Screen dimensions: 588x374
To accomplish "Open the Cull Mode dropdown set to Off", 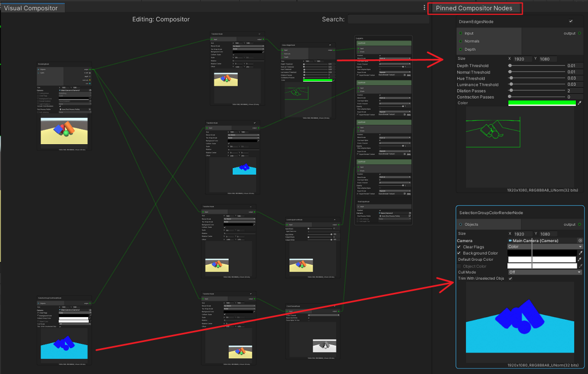I will [x=545, y=272].
